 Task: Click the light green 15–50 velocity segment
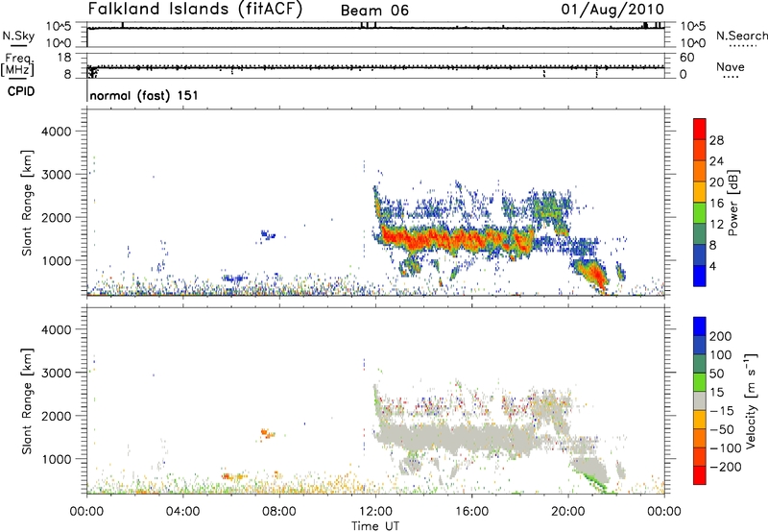(700, 382)
